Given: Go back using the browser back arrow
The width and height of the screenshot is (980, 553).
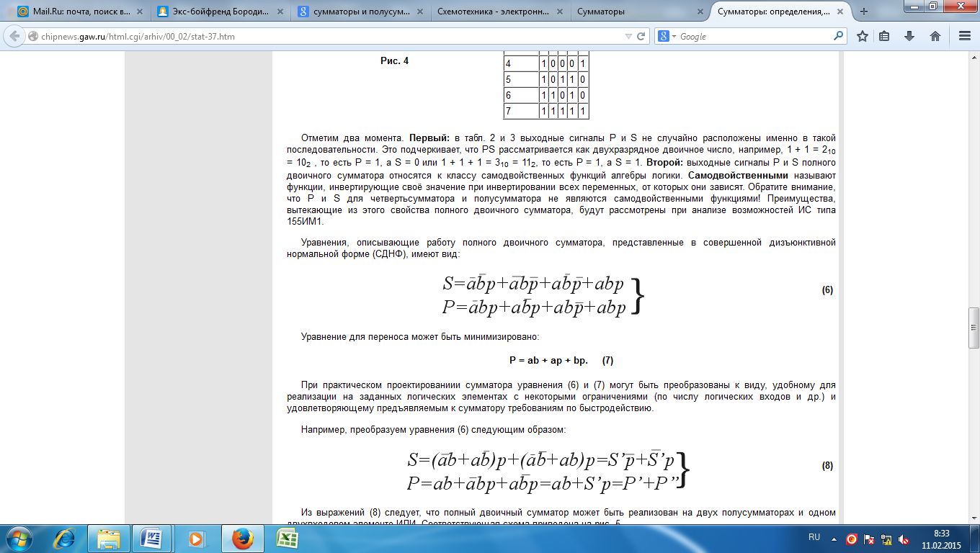Looking at the screenshot, I should (15, 36).
